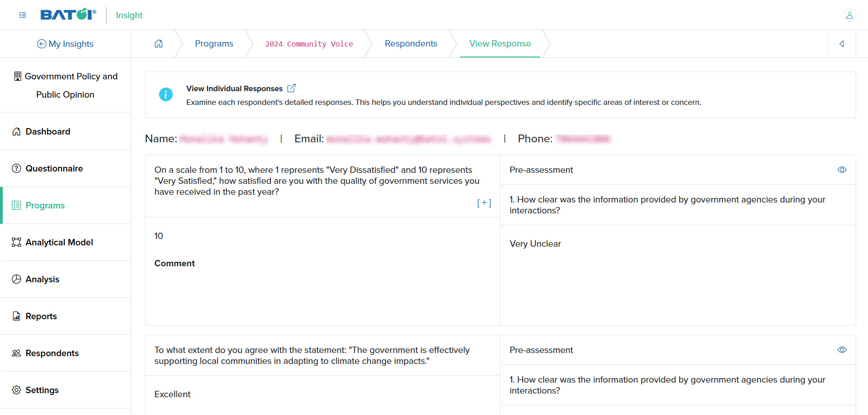The height and width of the screenshot is (415, 868).
Task: Select the View Response tab
Action: [x=500, y=44]
